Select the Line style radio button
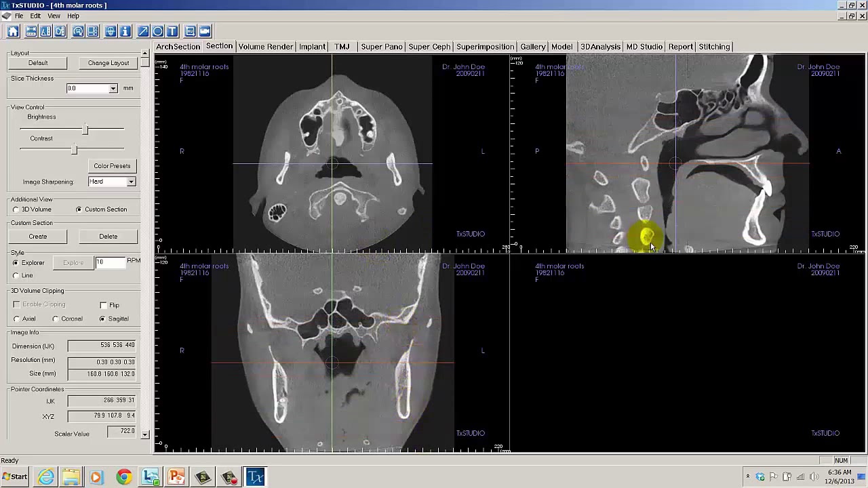Image resolution: width=868 pixels, height=488 pixels. (x=16, y=275)
